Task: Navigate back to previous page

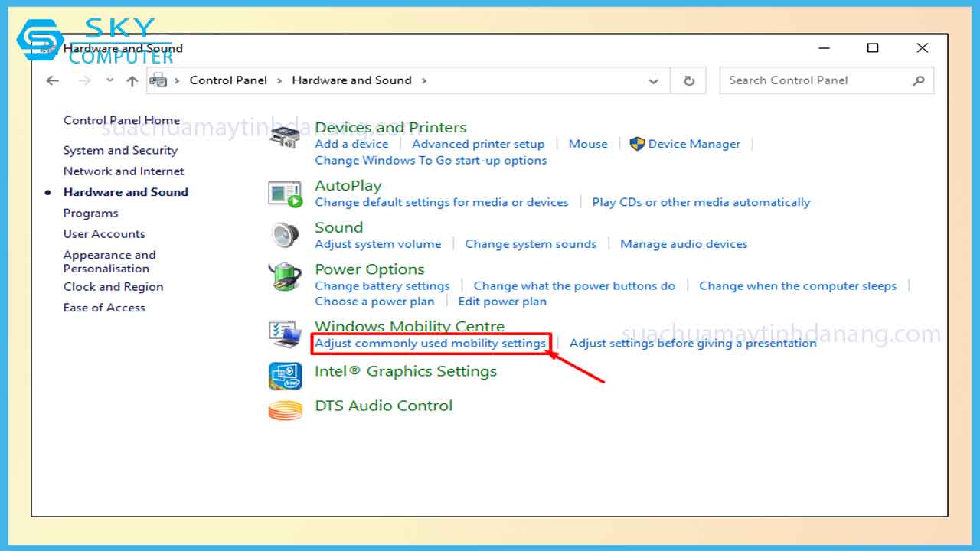Action: [x=52, y=80]
